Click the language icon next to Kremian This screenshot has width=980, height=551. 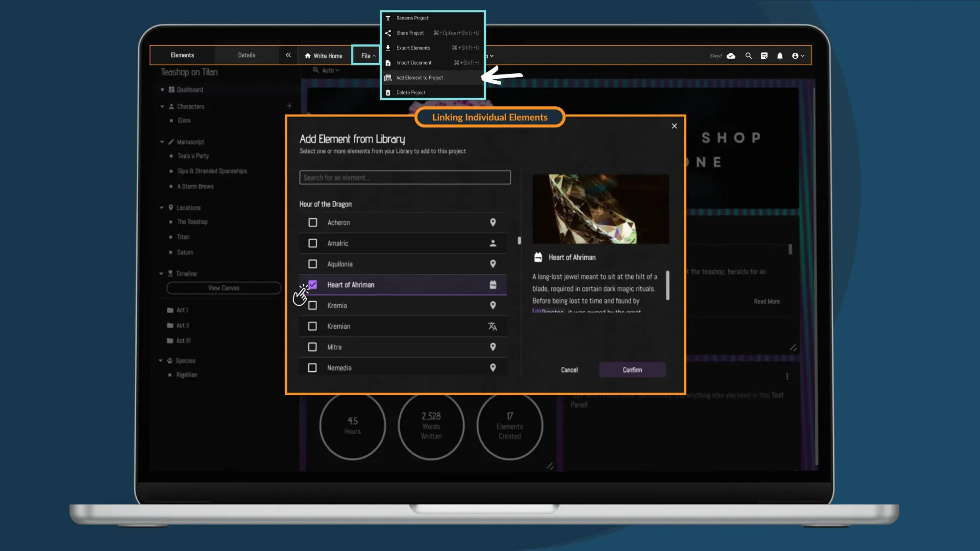coord(493,326)
